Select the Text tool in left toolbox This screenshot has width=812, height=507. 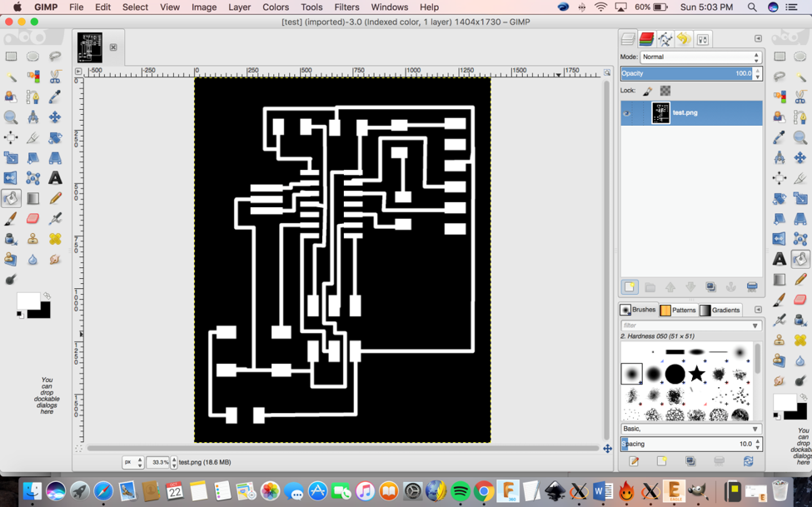(55, 178)
